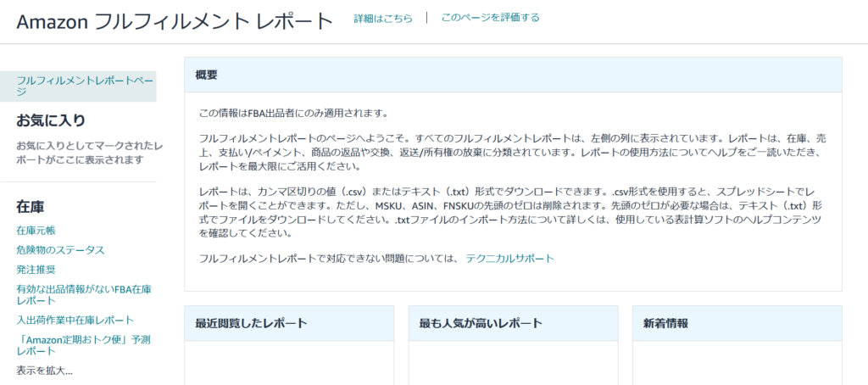Click the お気に入りとしてマークされたレポート message
This screenshot has height=385, width=868.
click(x=90, y=153)
